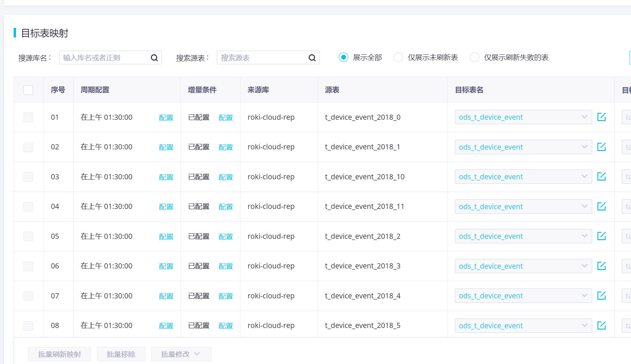Open 周期配置 配置 link for row 08
Viewport: 631px width, 364px height.
point(166,326)
